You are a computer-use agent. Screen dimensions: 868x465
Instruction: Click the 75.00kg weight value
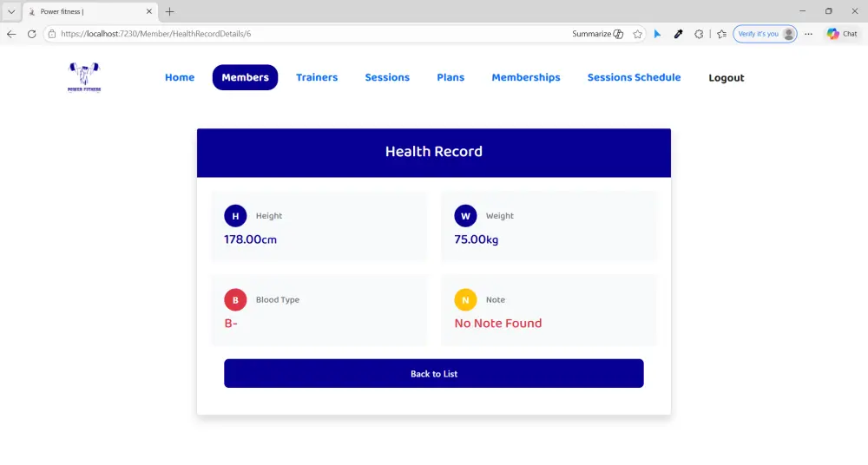click(x=476, y=239)
